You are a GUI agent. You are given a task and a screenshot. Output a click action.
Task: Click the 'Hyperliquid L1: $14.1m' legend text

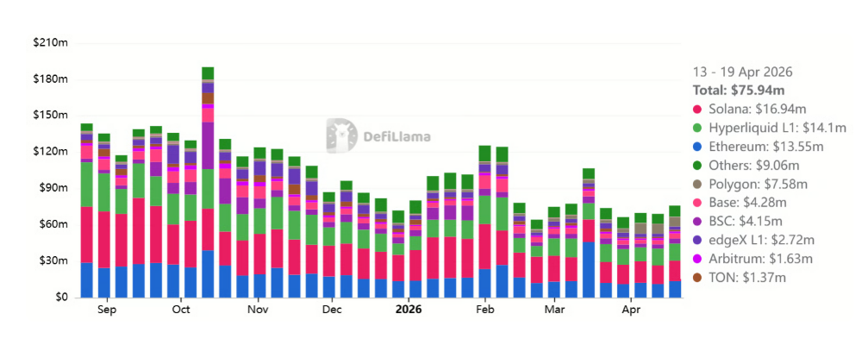click(x=777, y=128)
